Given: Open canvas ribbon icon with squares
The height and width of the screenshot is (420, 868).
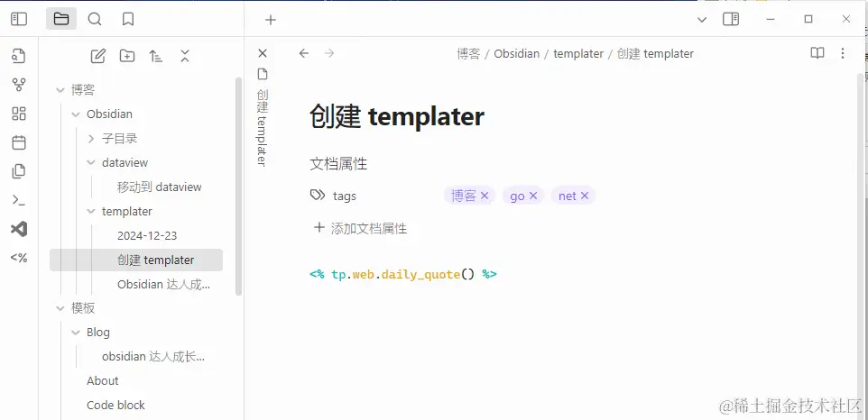Looking at the screenshot, I should [x=19, y=114].
